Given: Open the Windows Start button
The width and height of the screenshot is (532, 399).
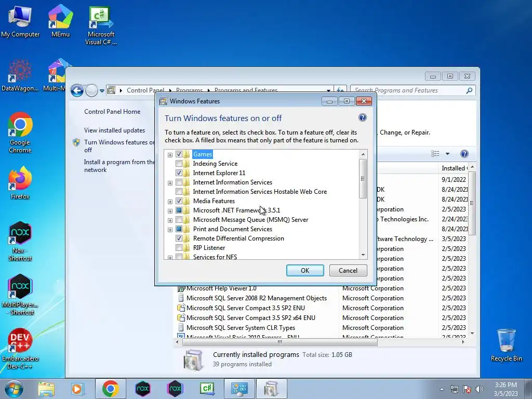Looking at the screenshot, I should tap(14, 389).
